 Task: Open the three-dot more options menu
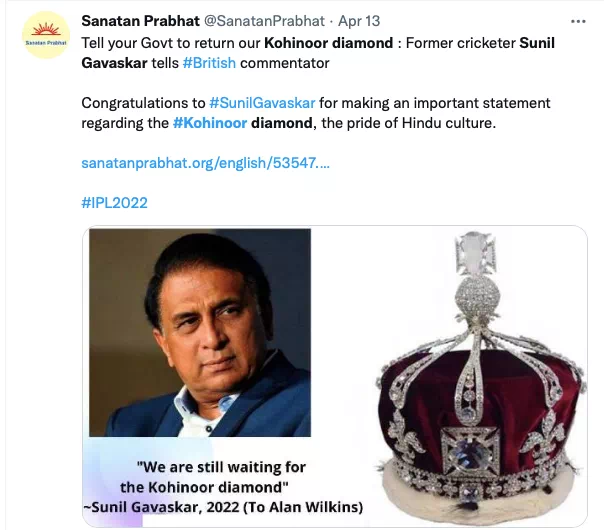point(578,22)
